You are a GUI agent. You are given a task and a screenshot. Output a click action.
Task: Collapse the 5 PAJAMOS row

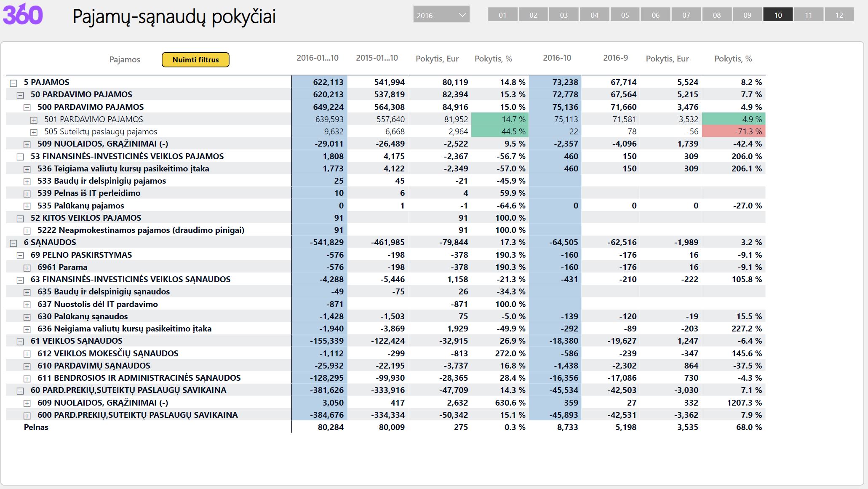coord(13,83)
